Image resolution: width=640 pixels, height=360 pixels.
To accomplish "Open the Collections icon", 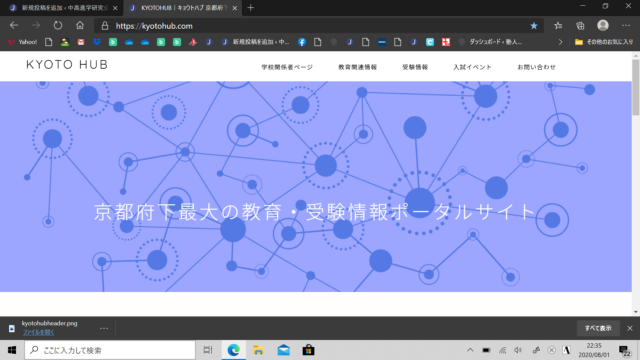I will point(580,26).
